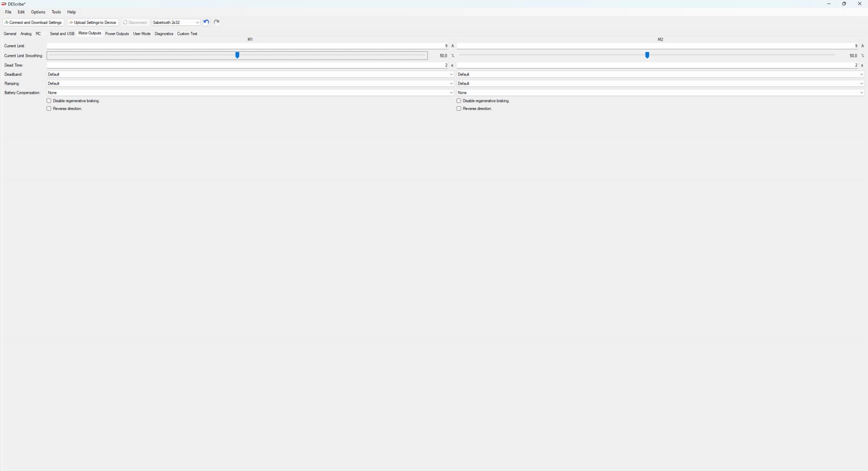Viewport: 868px width, 471px height.
Task: Click the M1 column header text
Action: pyautogui.click(x=250, y=40)
